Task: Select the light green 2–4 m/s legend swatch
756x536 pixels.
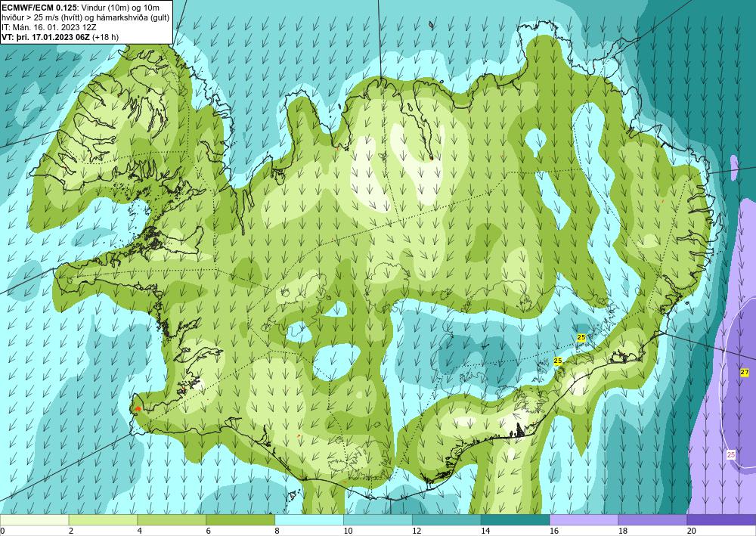Action: click(103, 520)
